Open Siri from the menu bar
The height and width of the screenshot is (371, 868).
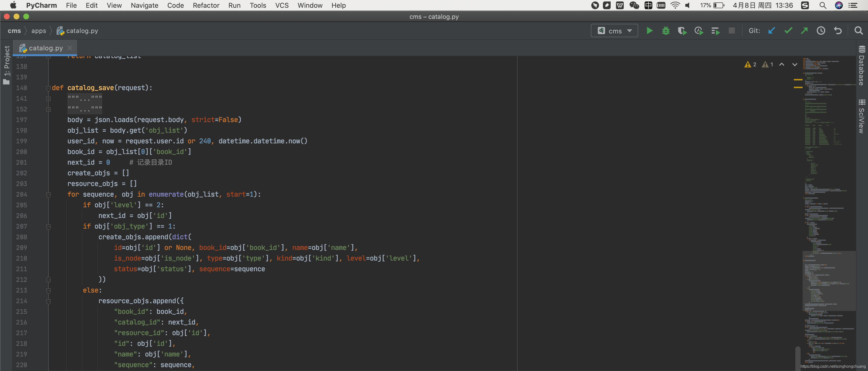tap(839, 5)
